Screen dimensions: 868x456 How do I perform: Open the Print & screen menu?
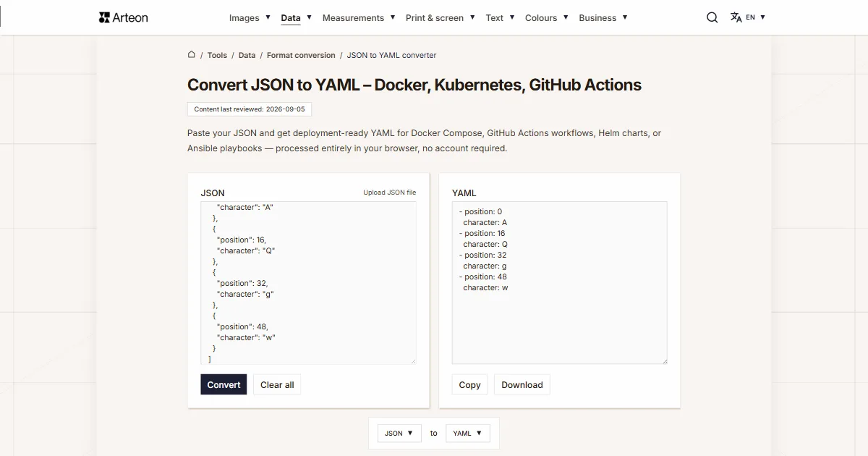[435, 18]
